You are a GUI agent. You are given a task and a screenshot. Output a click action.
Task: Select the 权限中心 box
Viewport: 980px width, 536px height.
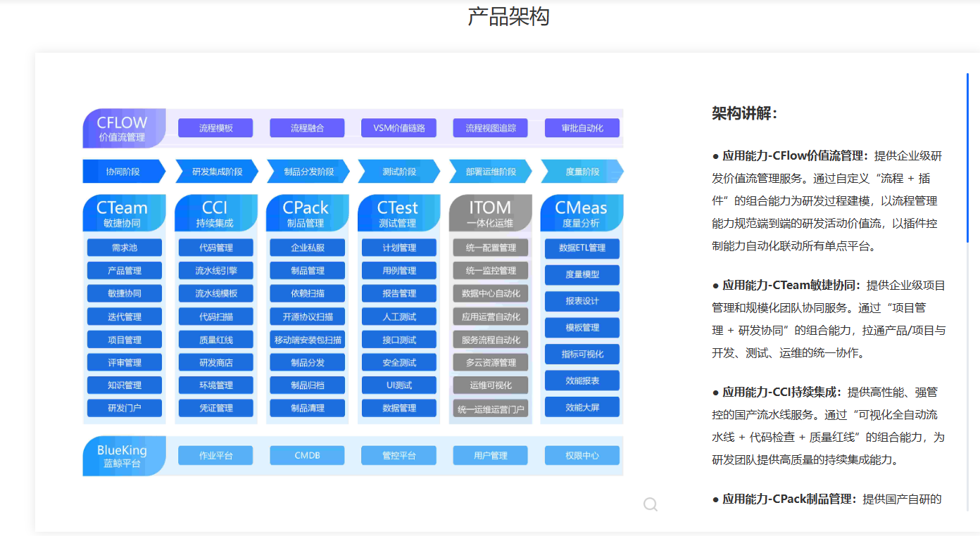point(582,455)
